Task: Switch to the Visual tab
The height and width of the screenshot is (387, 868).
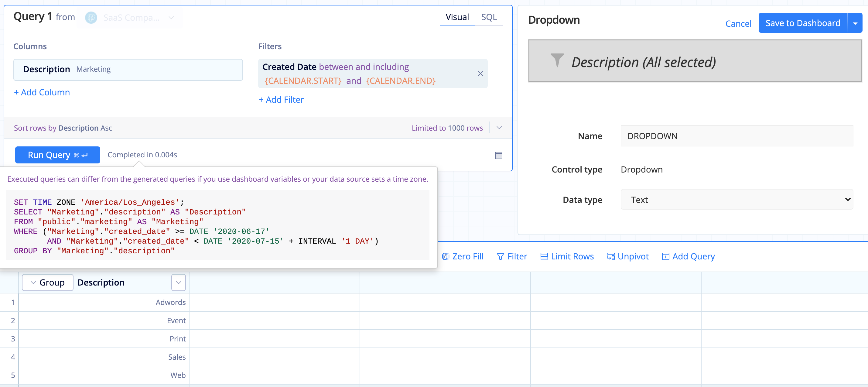Action: click(457, 17)
